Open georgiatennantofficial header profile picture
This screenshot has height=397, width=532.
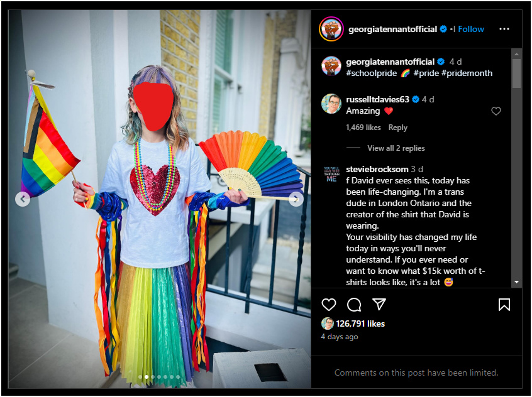331,29
